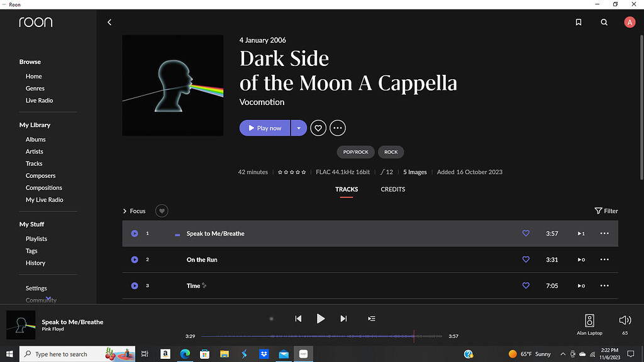The width and height of the screenshot is (644, 362).
Task: Open volume control via speaker icon
Action: click(x=625, y=319)
